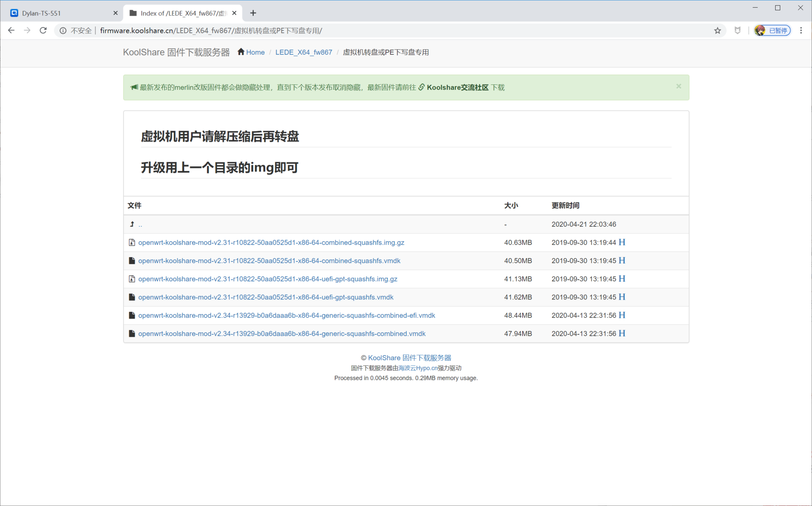The width and height of the screenshot is (812, 506).
Task: Reload the page with the refresh icon
Action: (x=43, y=30)
